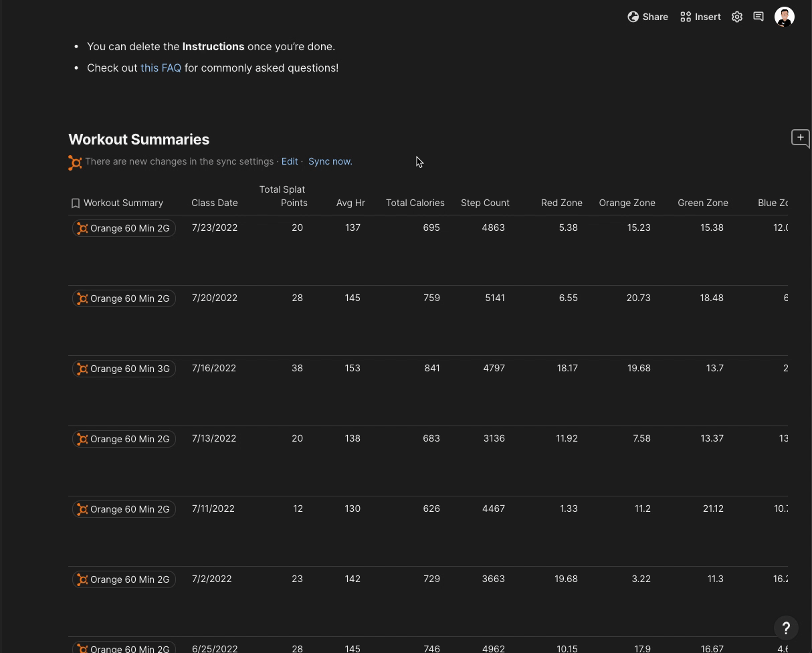Click the bookmark icon in Workout Summary header
The height and width of the screenshot is (653, 812).
pos(76,203)
